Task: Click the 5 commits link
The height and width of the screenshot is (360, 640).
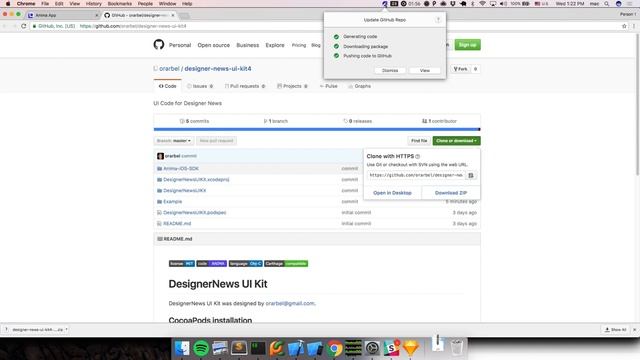Action: tap(195, 121)
